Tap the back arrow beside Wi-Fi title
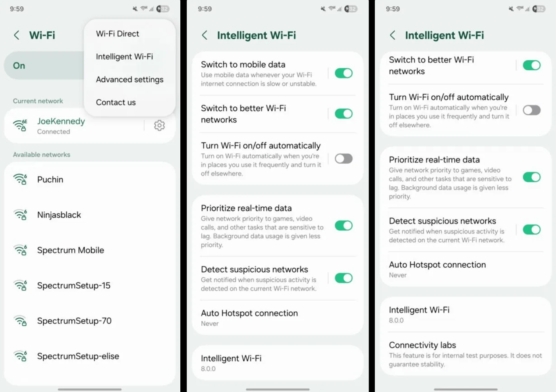 point(16,35)
